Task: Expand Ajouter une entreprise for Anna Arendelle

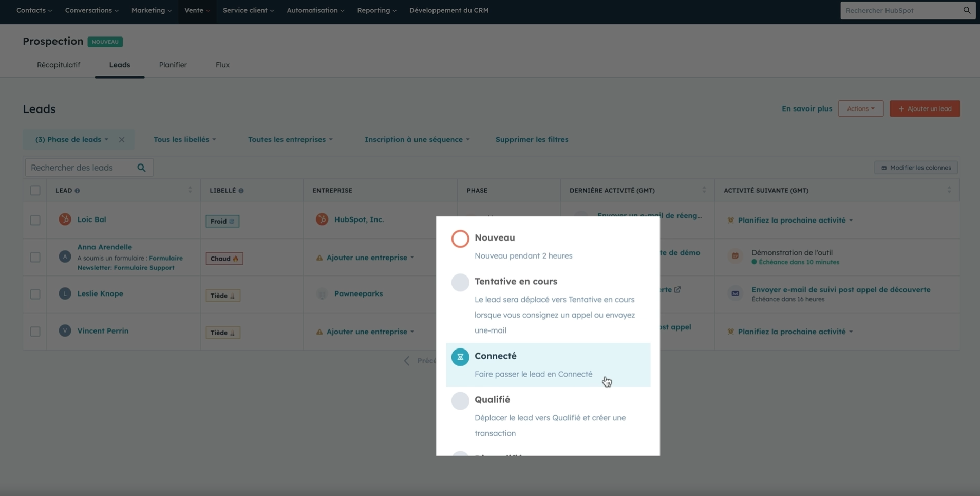Action: coord(370,258)
